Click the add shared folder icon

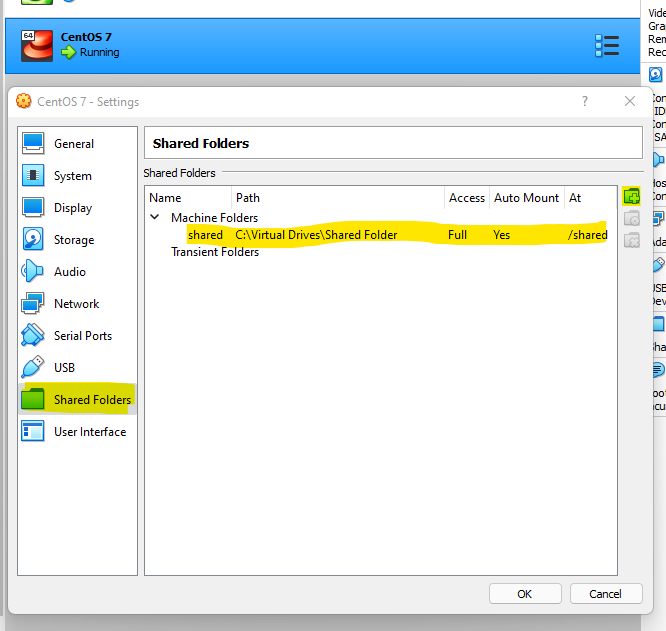click(631, 196)
